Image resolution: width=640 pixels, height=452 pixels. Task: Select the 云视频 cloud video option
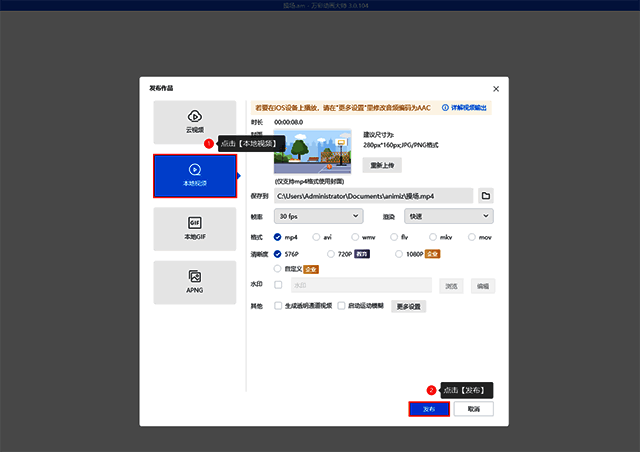tap(194, 121)
